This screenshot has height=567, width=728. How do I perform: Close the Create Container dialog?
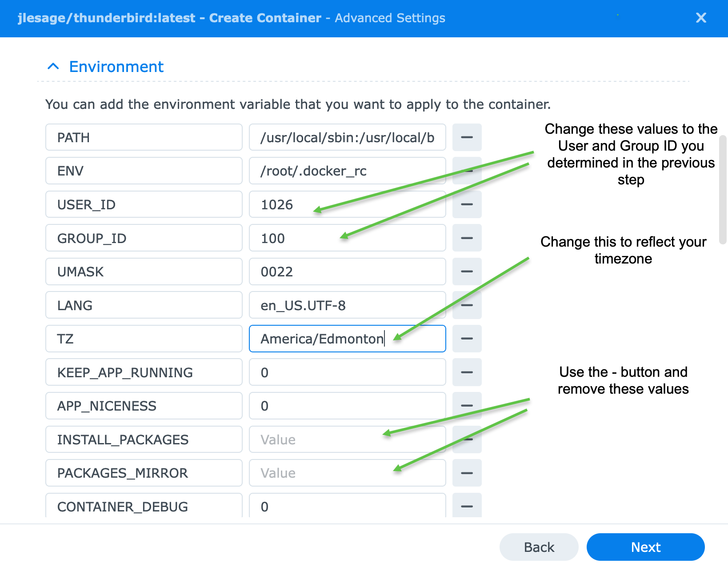point(701,18)
